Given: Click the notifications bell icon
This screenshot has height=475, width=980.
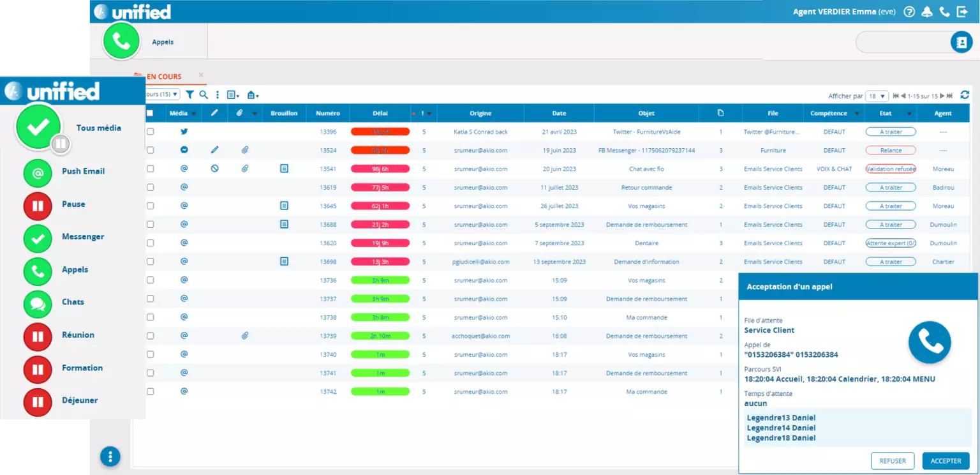Looking at the screenshot, I should [x=927, y=11].
